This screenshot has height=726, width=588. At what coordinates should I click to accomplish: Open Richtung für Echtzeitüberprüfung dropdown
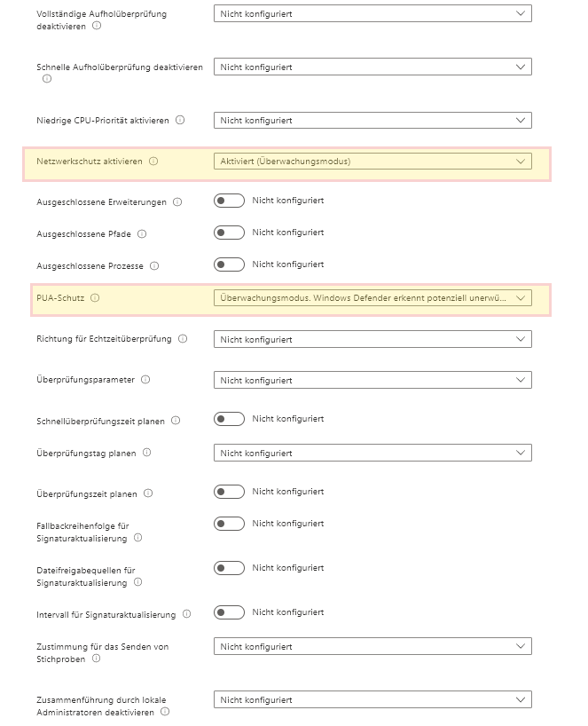pos(372,339)
